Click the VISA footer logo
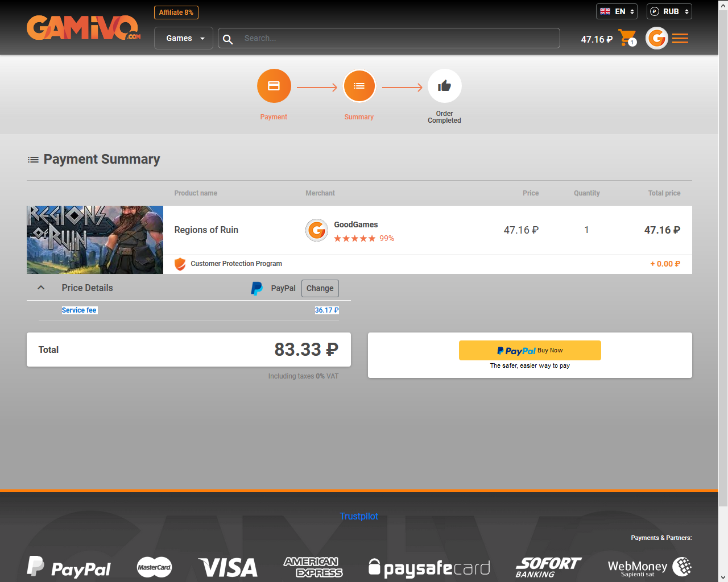The image size is (728, 582). pos(228,568)
